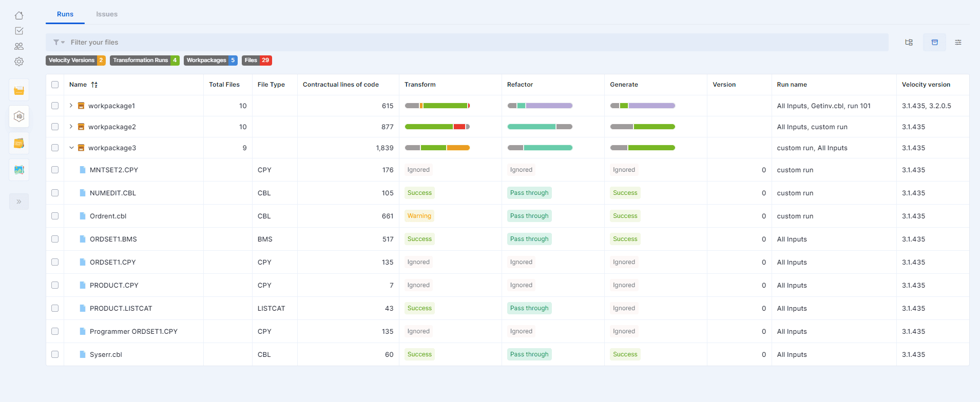
Task: Open the filter funnel dropdown
Action: pos(59,43)
